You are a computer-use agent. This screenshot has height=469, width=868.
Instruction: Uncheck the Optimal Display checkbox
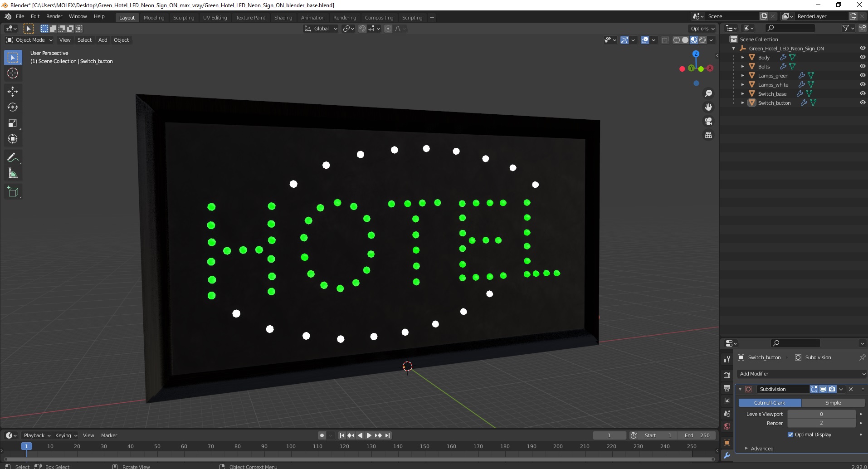(790, 435)
